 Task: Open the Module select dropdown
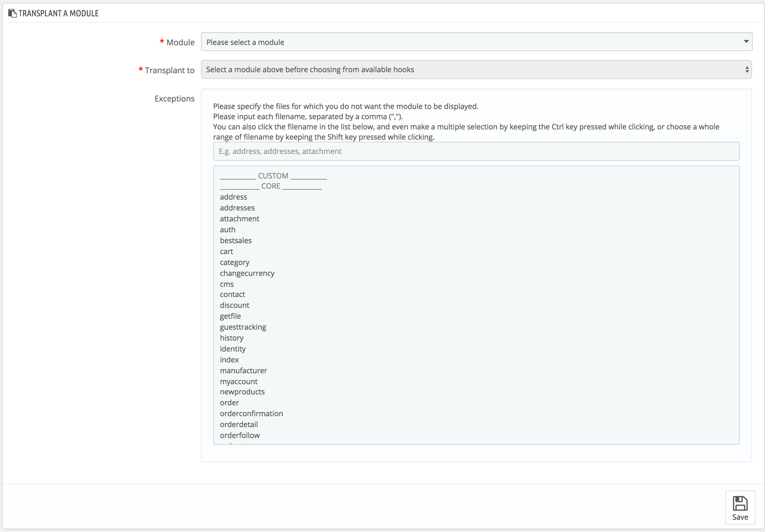pos(476,42)
